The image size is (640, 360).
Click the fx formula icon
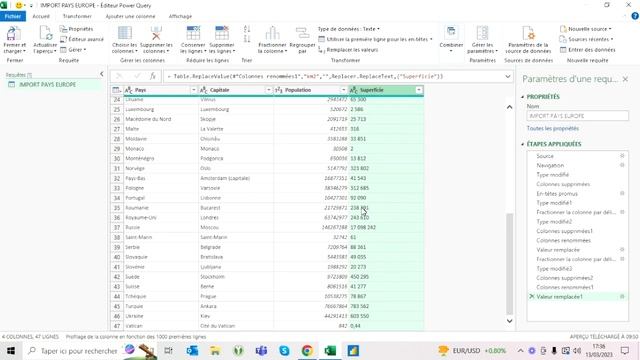tap(153, 76)
